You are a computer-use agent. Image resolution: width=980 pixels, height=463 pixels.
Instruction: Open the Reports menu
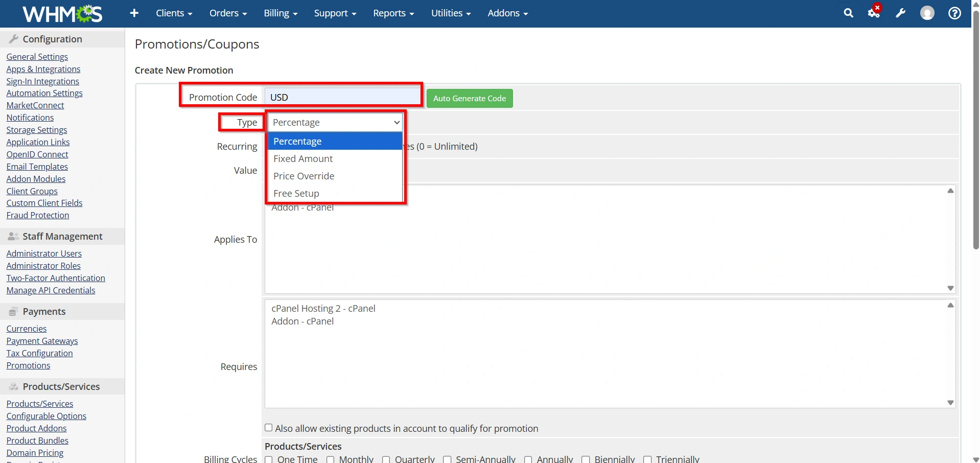click(393, 13)
